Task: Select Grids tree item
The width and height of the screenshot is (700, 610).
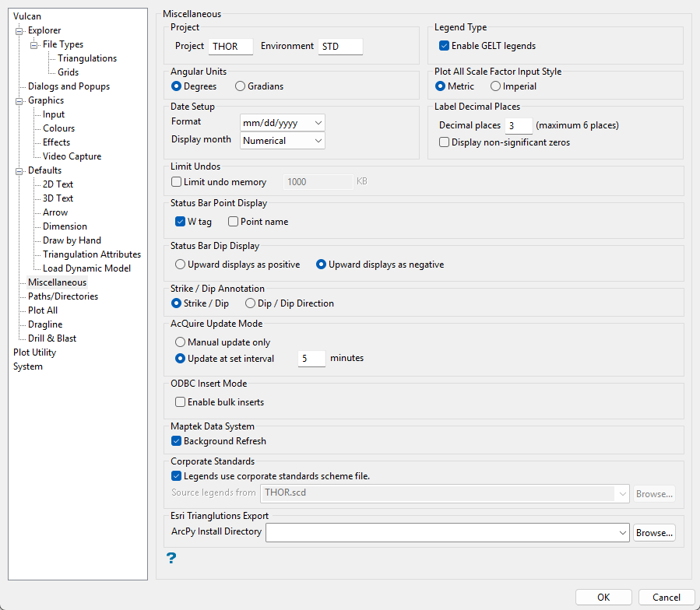Action: tap(69, 72)
